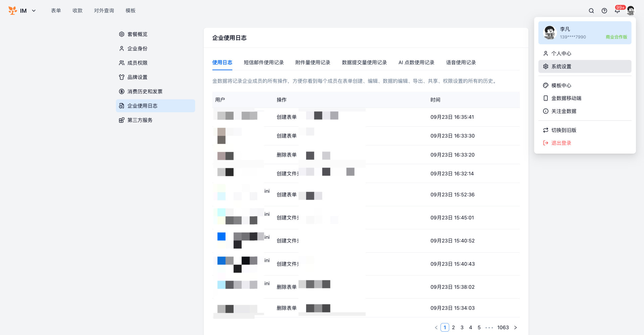Go to 消费历史和发票 sidebar item

144,91
